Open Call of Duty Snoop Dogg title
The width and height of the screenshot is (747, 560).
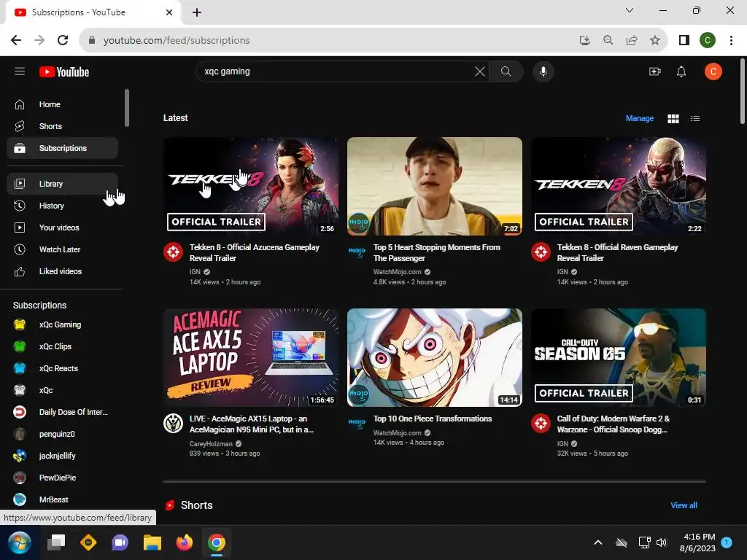click(614, 424)
